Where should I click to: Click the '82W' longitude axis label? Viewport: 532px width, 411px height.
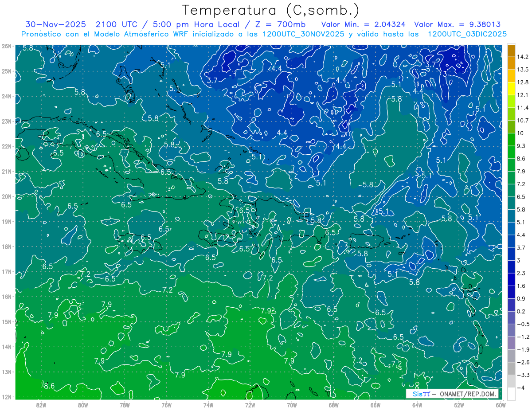[x=41, y=405]
